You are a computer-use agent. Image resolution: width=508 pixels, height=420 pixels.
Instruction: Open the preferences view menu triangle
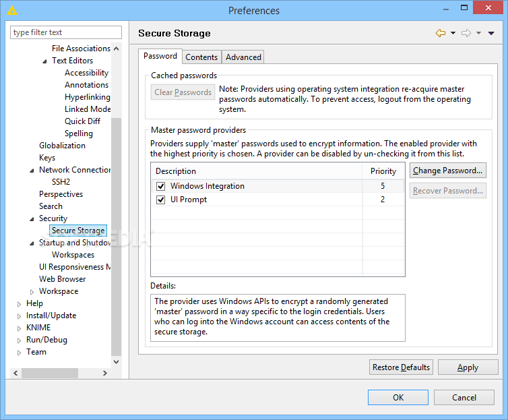[491, 33]
